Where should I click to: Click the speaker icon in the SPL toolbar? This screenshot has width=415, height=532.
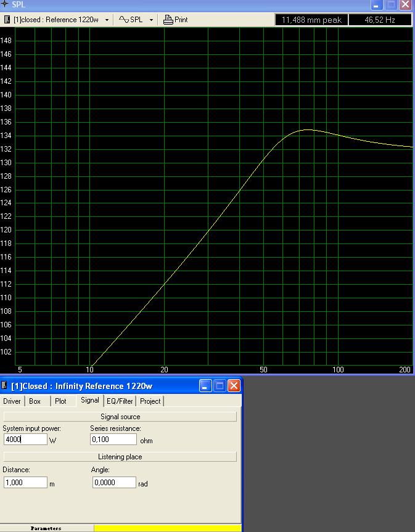(x=7, y=20)
